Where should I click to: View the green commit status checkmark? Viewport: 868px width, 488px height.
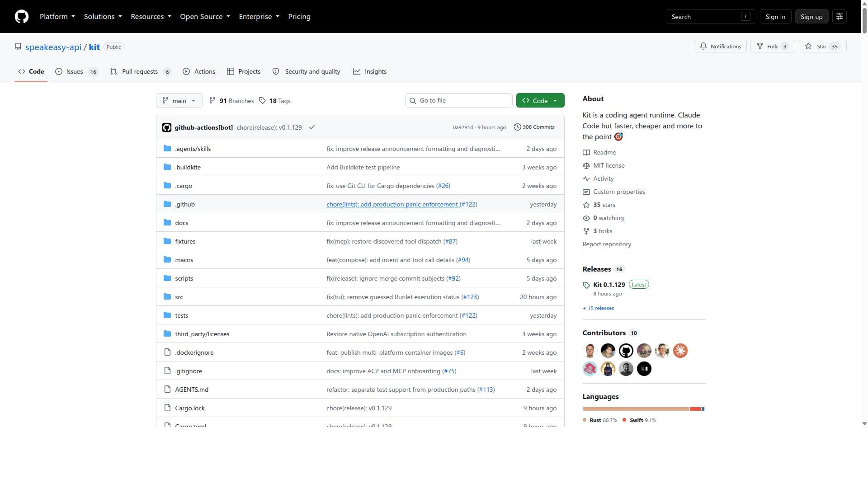click(x=312, y=127)
